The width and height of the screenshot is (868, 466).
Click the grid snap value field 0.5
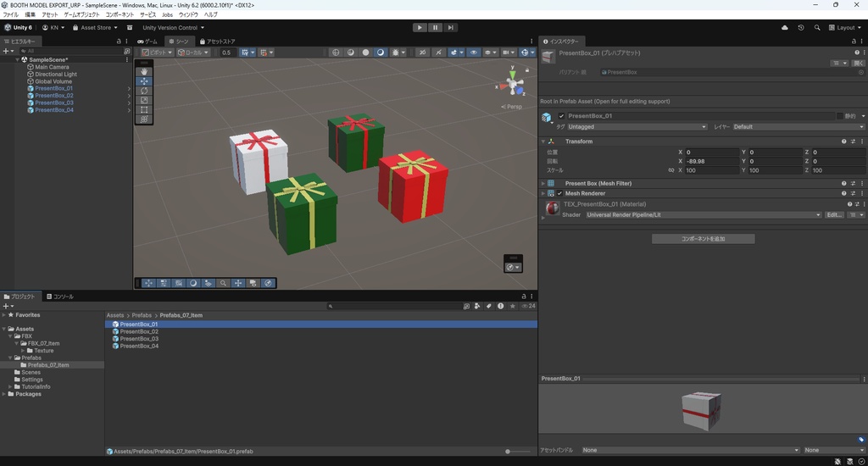(227, 53)
